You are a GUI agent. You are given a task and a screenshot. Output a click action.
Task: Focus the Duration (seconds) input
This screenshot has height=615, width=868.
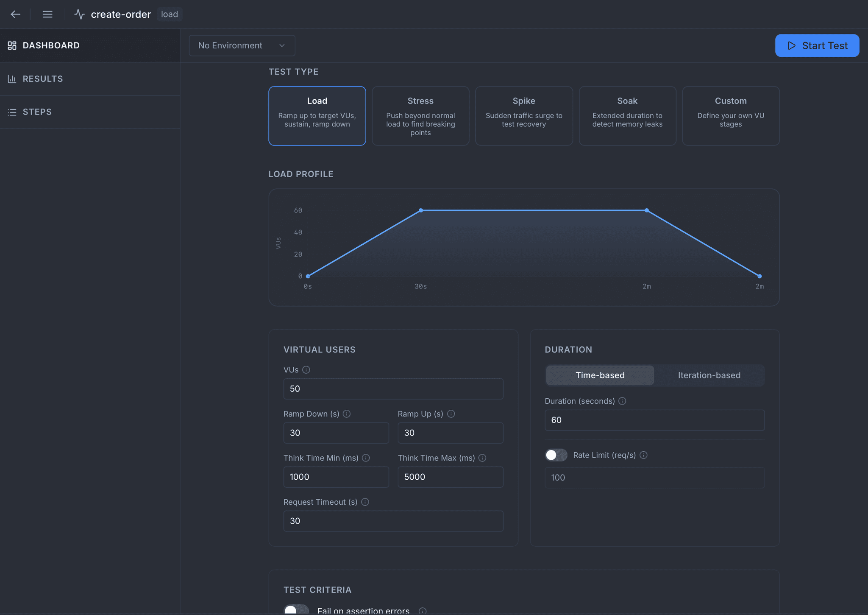[654, 420]
